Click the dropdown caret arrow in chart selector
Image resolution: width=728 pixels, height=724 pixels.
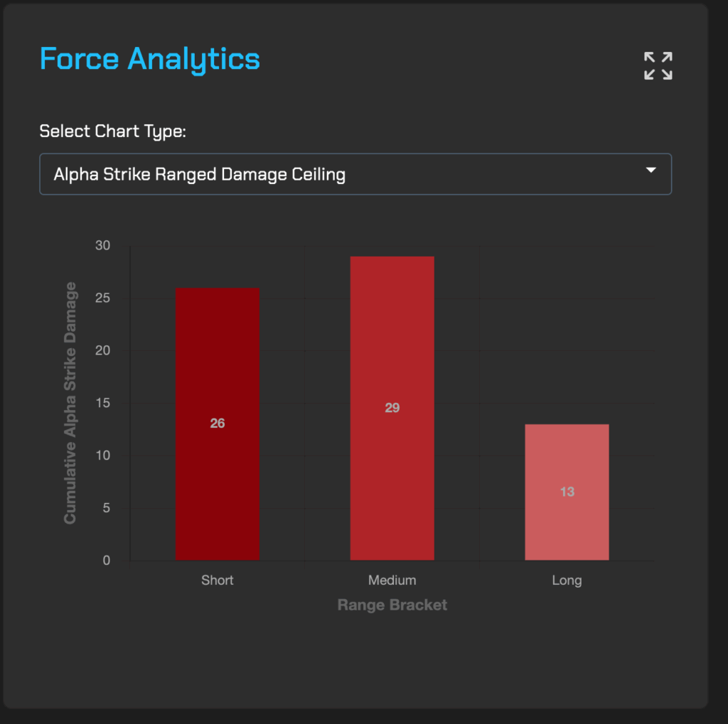[650, 171]
